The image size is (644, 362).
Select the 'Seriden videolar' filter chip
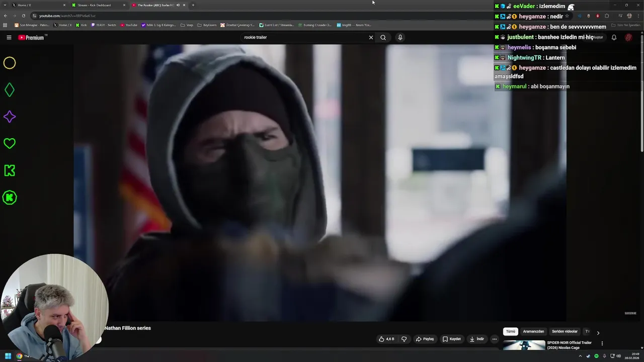tap(565, 331)
